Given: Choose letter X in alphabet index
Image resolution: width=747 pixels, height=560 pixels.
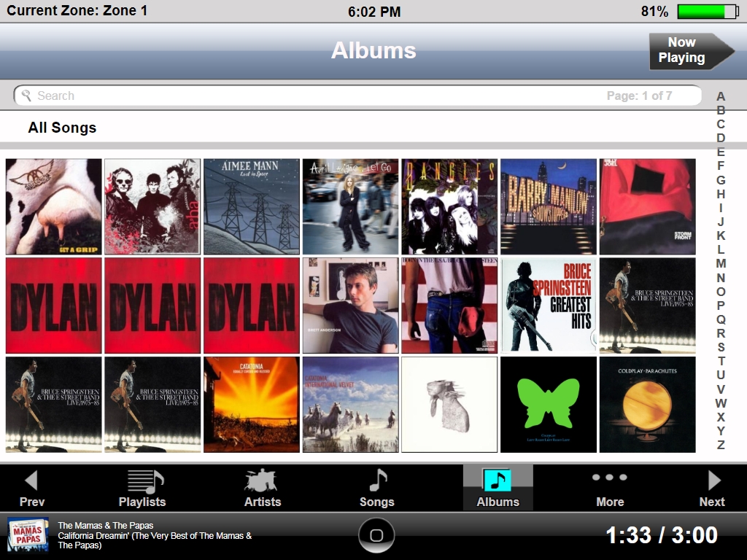Looking at the screenshot, I should [721, 416].
